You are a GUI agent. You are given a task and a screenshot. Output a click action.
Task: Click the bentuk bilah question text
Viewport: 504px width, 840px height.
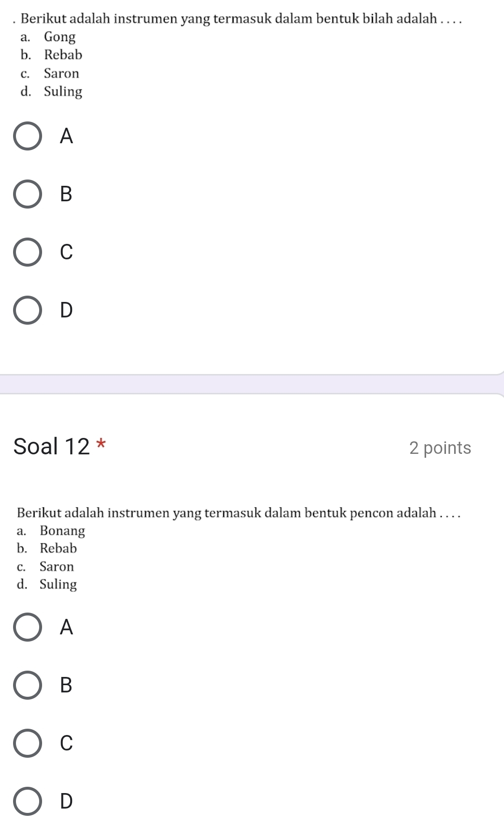(x=241, y=19)
